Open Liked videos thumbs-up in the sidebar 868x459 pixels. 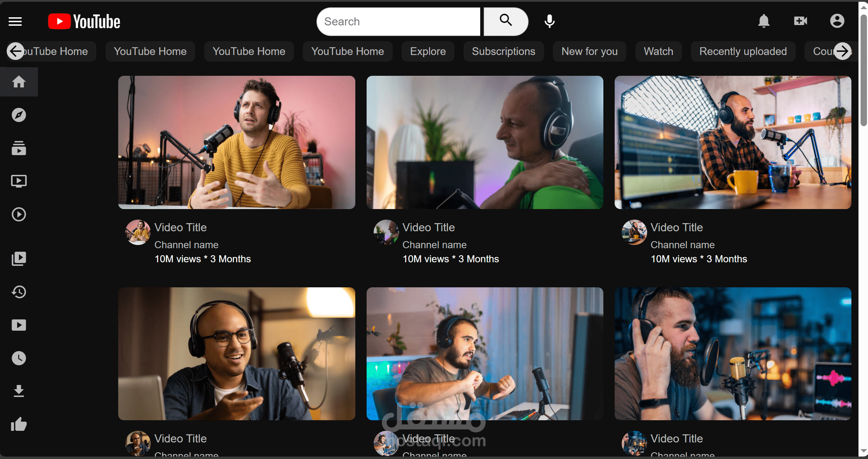(x=19, y=424)
